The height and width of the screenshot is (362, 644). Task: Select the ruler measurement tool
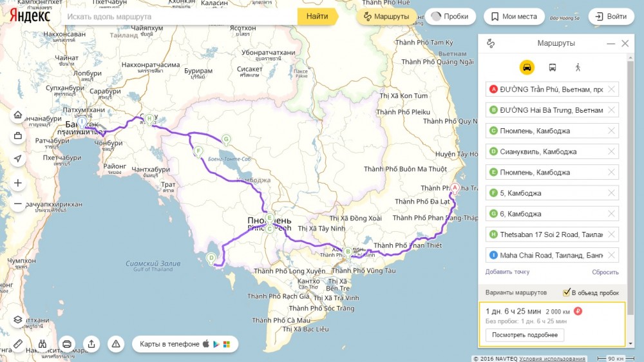pos(17,344)
